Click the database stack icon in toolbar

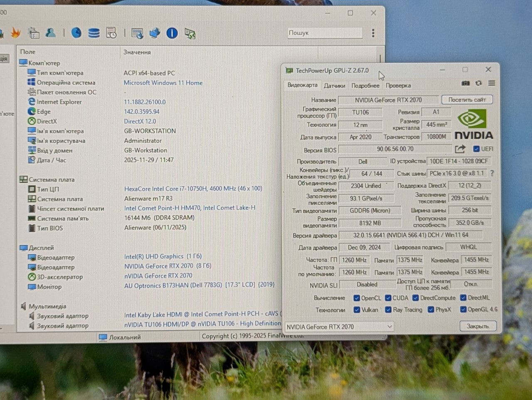[x=94, y=33]
